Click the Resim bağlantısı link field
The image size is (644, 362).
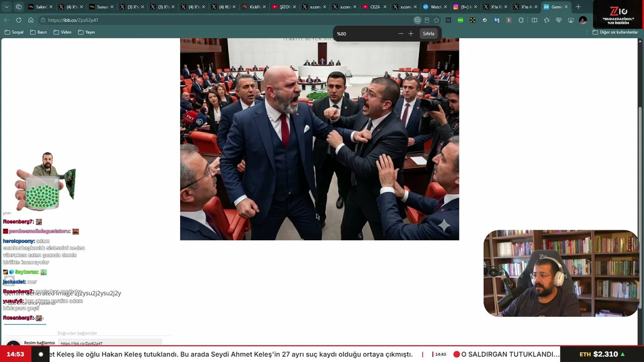point(111,343)
